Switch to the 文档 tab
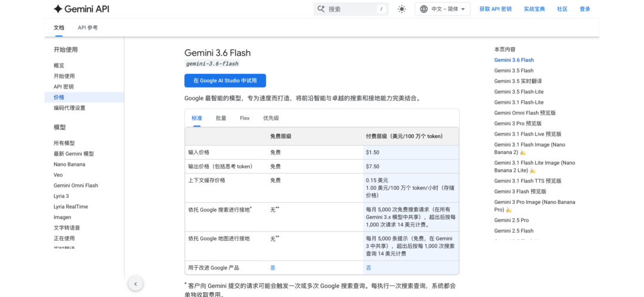 (58, 28)
